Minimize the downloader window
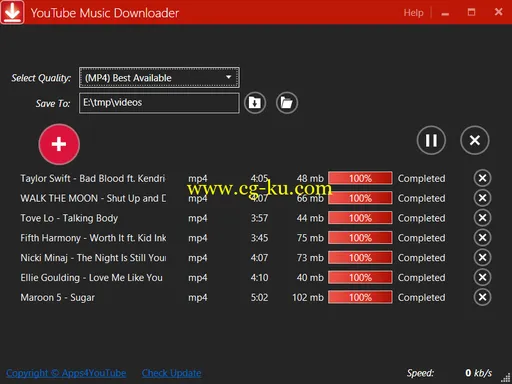Viewport: 512px width, 384px height. point(445,13)
